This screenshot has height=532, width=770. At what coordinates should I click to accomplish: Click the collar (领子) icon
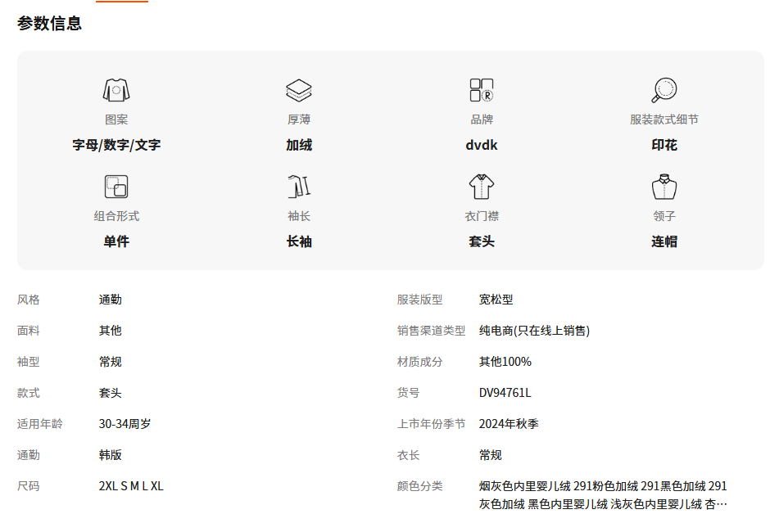point(664,187)
